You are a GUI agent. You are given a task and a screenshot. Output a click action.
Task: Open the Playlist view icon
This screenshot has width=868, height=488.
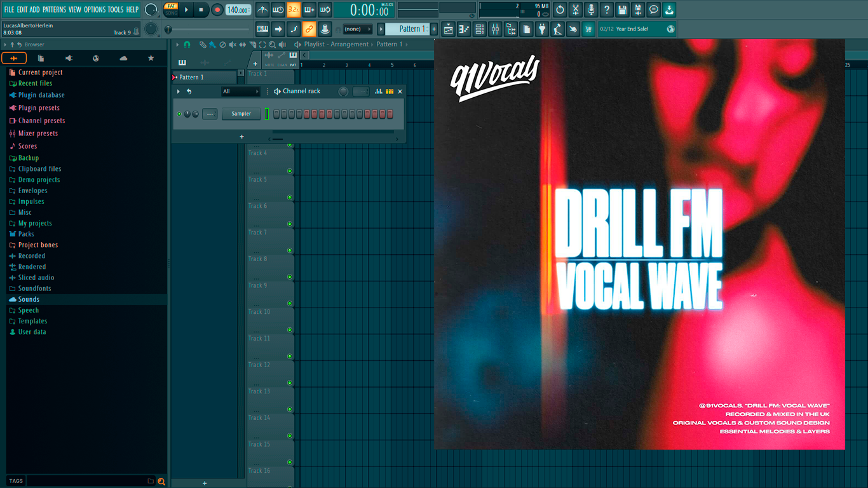coord(449,29)
